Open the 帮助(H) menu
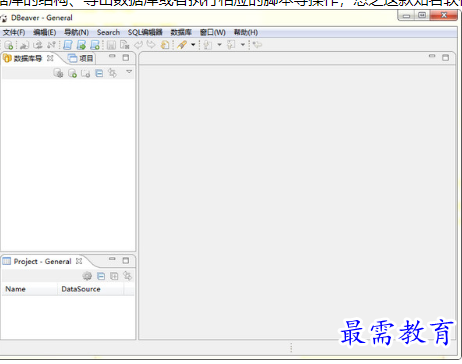 tap(246, 32)
